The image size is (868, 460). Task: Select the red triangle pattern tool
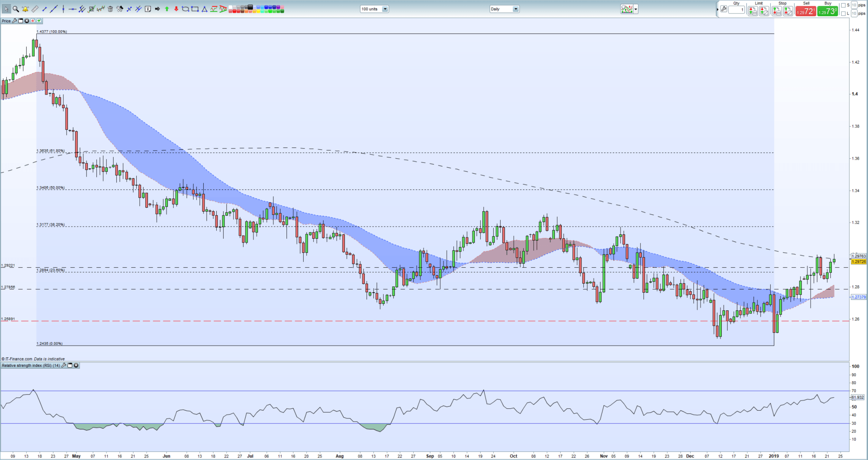223,9
